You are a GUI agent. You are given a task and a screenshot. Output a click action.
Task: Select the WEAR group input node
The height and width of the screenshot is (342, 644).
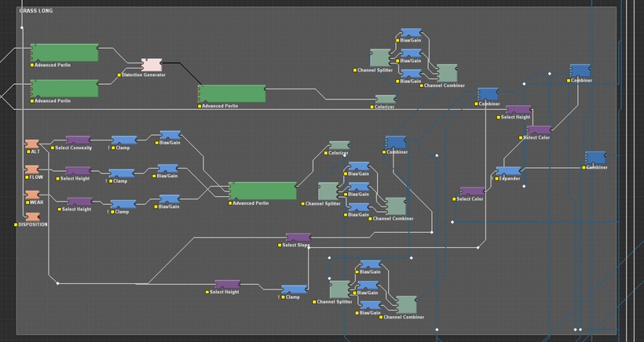tap(32, 195)
